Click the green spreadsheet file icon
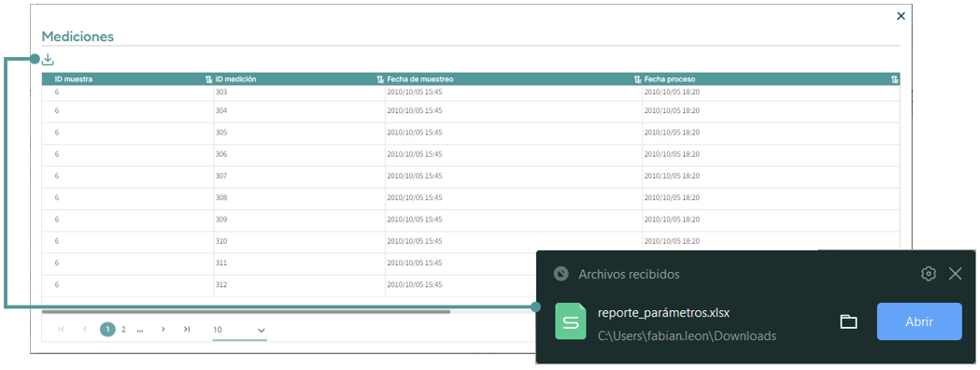The width and height of the screenshot is (980, 370). (x=571, y=321)
